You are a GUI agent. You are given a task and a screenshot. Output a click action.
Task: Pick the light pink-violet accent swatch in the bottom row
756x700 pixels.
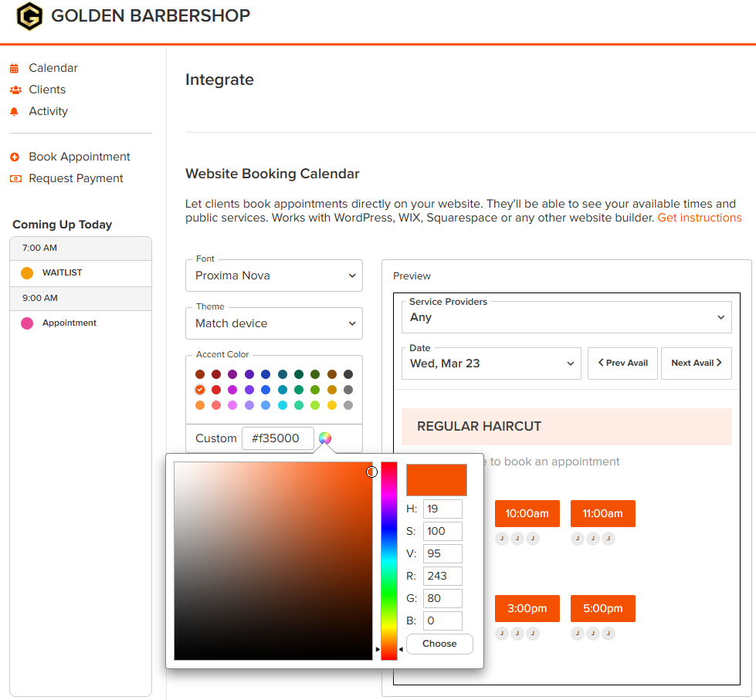coord(232,405)
